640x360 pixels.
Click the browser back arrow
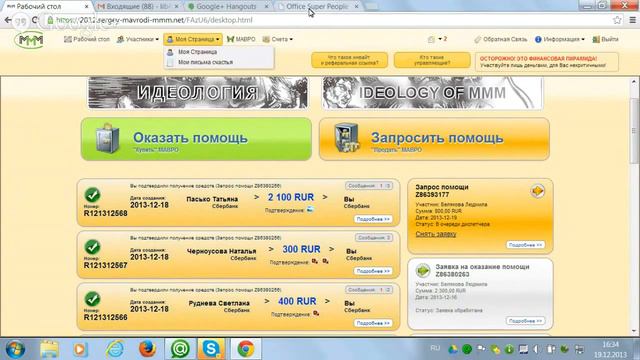[x=8, y=20]
